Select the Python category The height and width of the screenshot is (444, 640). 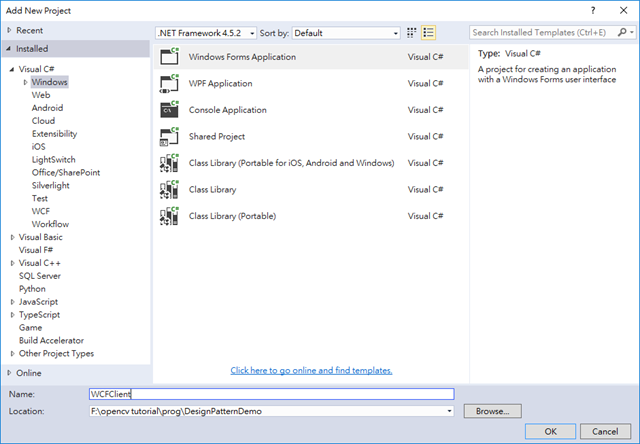[x=32, y=289]
